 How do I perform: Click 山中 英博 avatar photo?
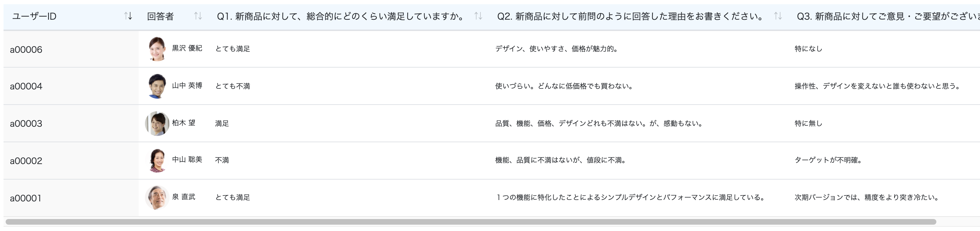pyautogui.click(x=157, y=86)
